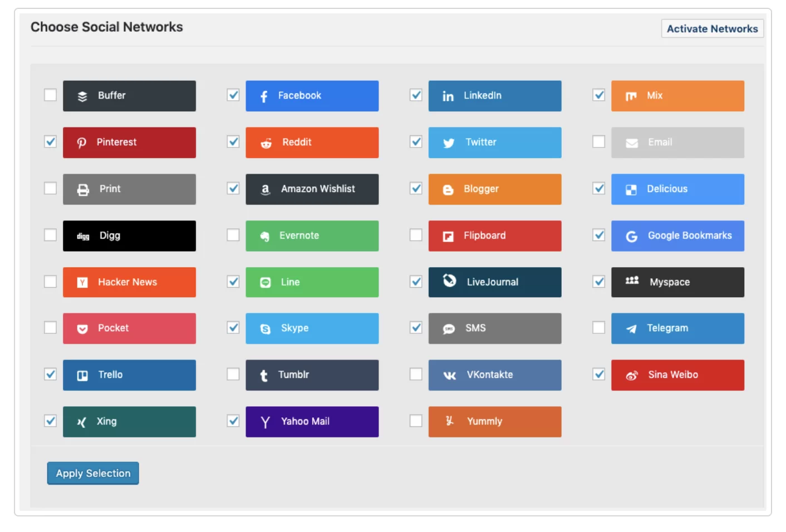Enable the Digg checkbox
786x532 pixels.
click(x=51, y=235)
